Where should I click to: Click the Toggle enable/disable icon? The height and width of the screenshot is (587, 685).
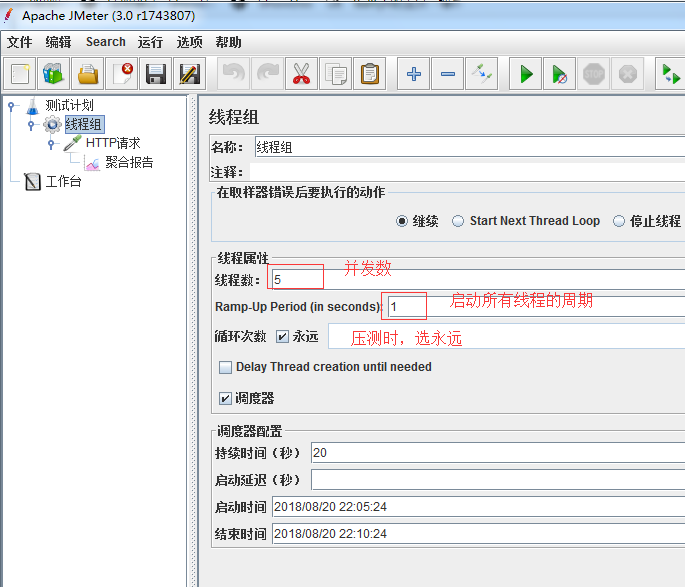click(482, 74)
